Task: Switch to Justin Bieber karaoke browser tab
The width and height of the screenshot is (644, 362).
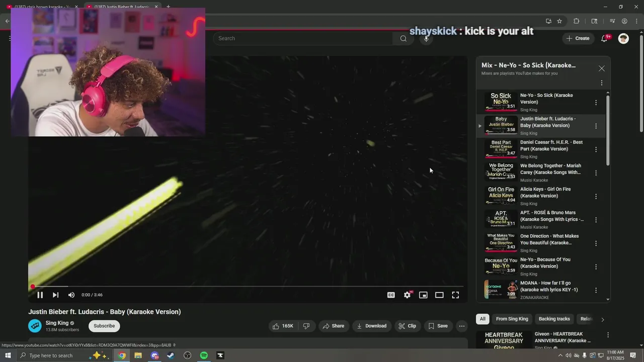Action: point(121,7)
